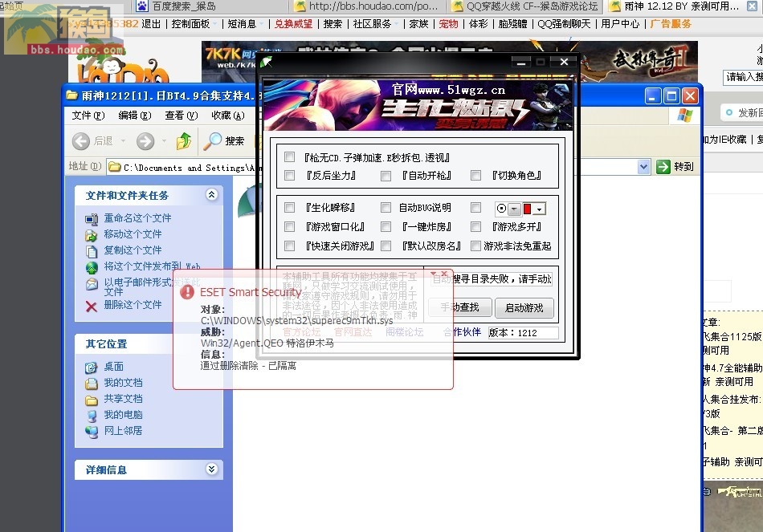This screenshot has width=763, height=532.
Task: Click the 我的电脑 computer icon
Action: point(92,416)
